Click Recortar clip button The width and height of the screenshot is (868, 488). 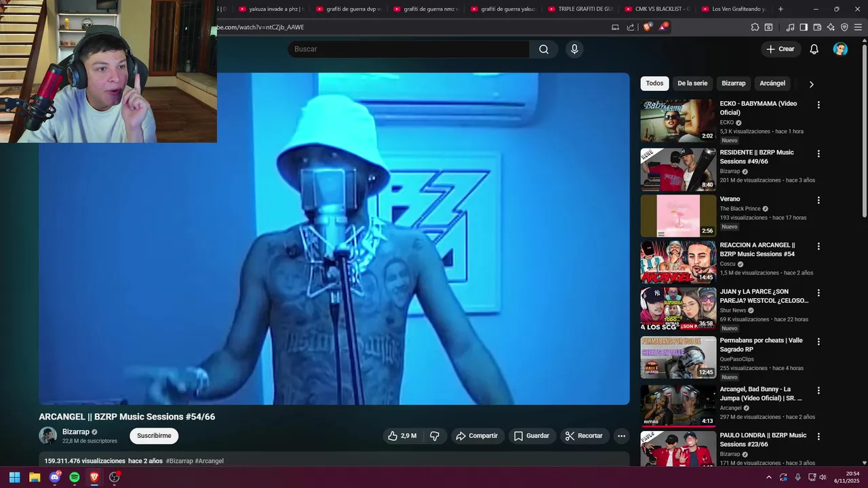584,436
